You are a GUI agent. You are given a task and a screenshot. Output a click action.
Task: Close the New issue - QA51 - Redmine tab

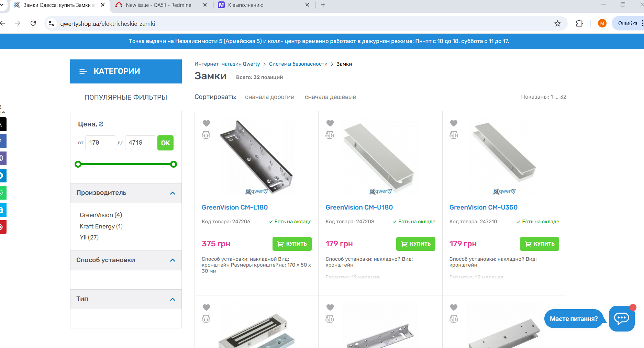pos(205,5)
